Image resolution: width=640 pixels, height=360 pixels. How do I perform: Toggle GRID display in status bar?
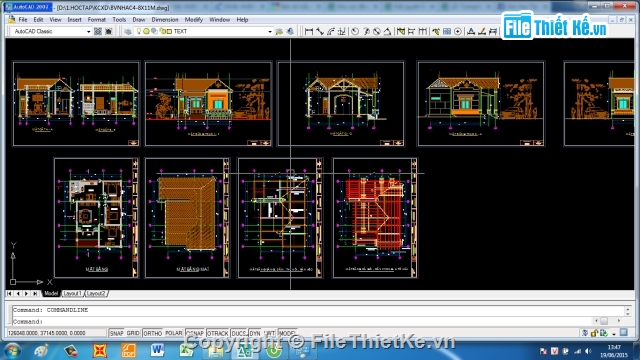[133, 333]
